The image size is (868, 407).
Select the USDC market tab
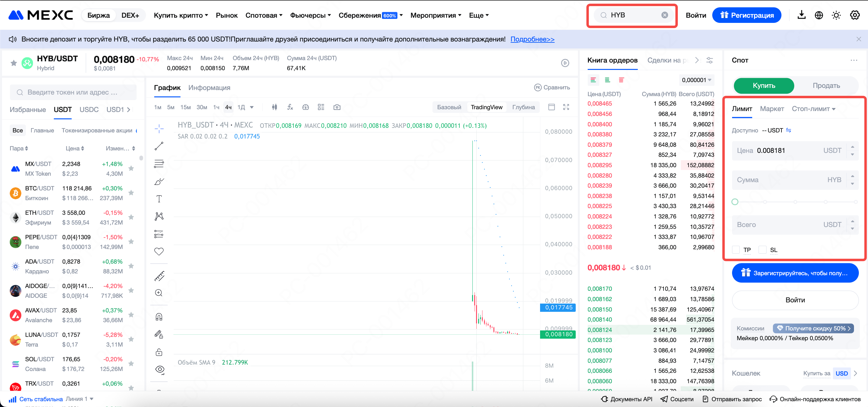click(89, 110)
